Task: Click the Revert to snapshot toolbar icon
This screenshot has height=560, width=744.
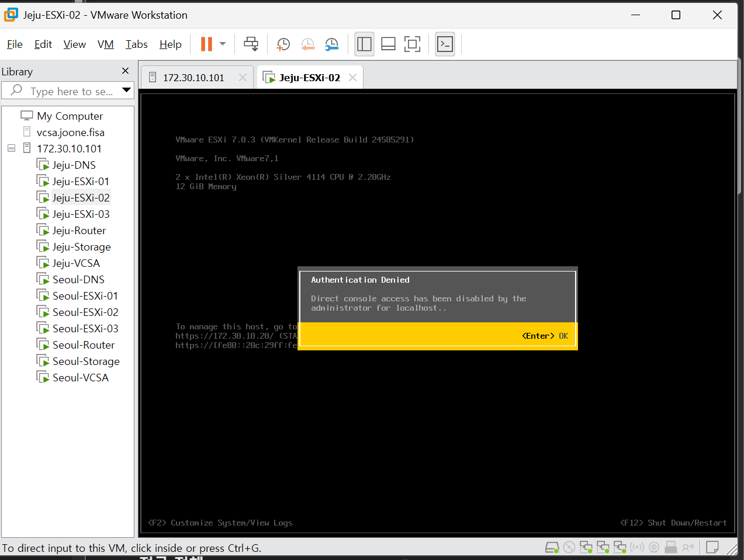Action: (x=308, y=44)
